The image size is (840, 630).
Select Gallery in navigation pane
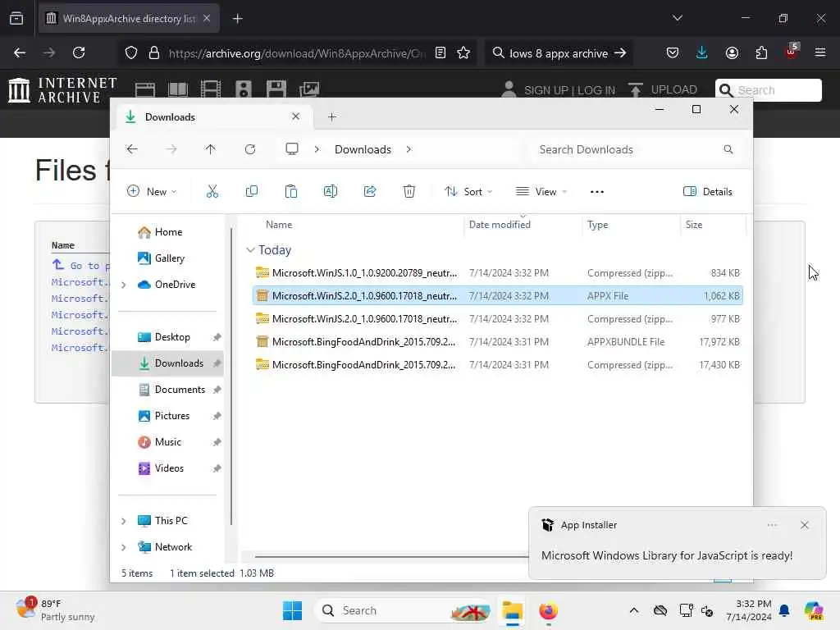tap(169, 258)
